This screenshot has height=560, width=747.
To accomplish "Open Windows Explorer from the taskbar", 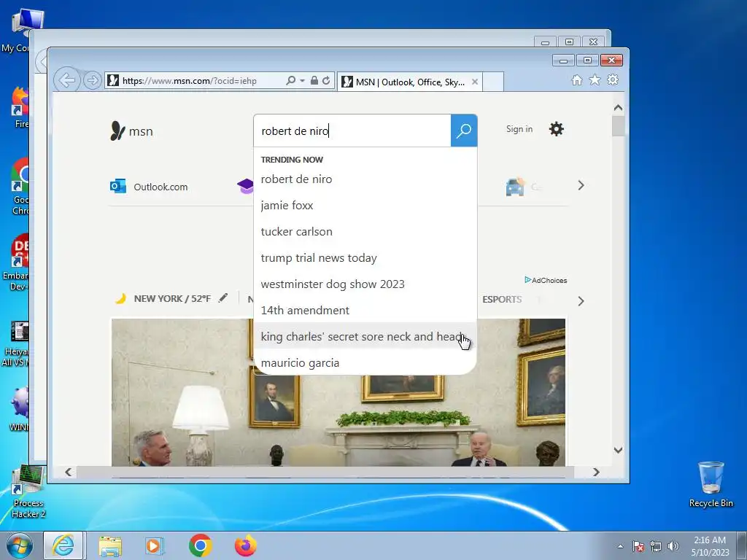I will [110, 546].
